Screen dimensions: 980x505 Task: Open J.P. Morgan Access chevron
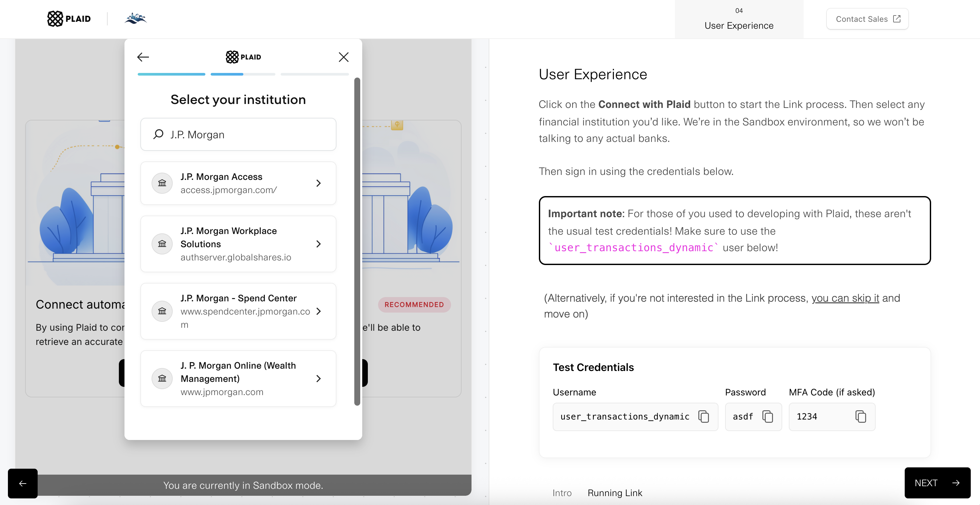click(318, 183)
